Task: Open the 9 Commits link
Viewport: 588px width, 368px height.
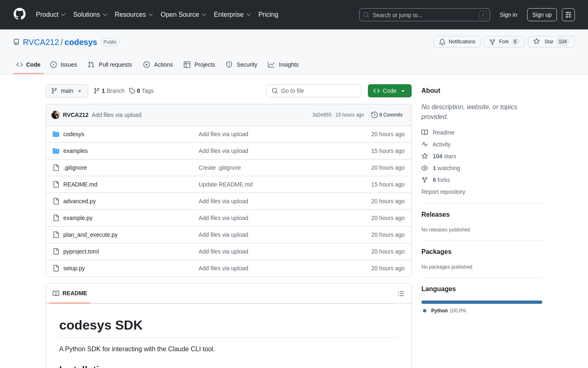Action: 387,115
